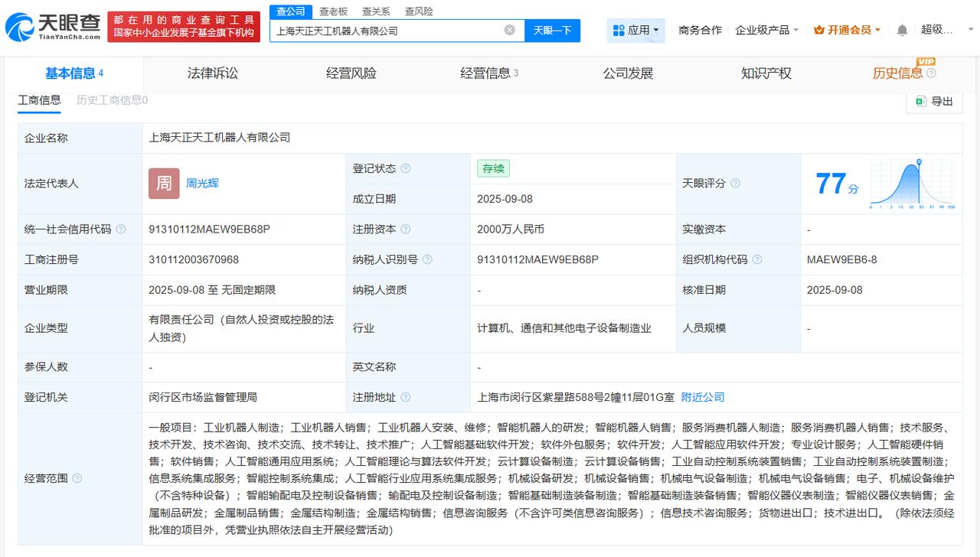Image resolution: width=980 pixels, height=557 pixels.
Task: Click the 天眼一下 search button
Action: click(552, 30)
